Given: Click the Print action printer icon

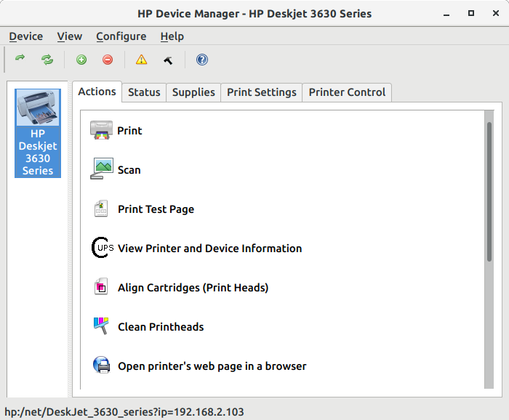Looking at the screenshot, I should click(x=101, y=130).
